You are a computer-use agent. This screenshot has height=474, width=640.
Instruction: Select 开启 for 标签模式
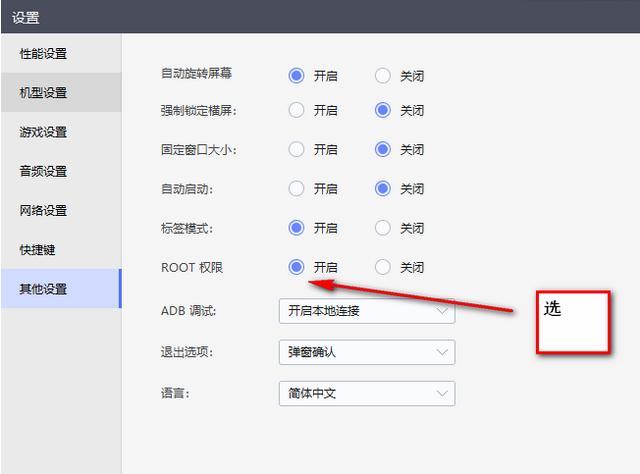pos(296,228)
